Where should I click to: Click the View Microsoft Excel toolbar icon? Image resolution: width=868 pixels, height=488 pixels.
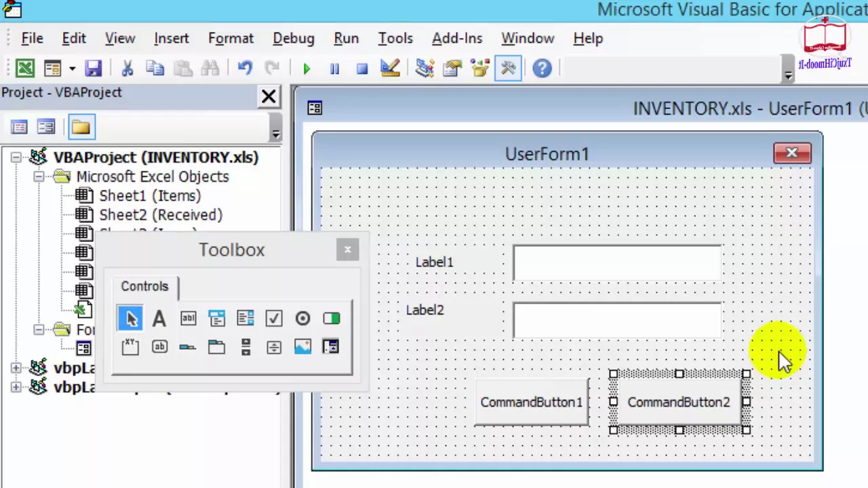tap(25, 68)
